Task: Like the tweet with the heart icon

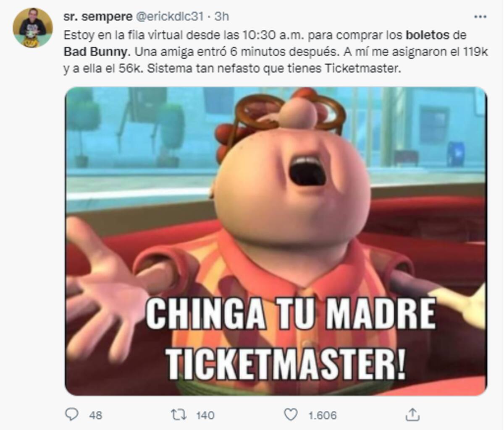Action: tap(291, 415)
